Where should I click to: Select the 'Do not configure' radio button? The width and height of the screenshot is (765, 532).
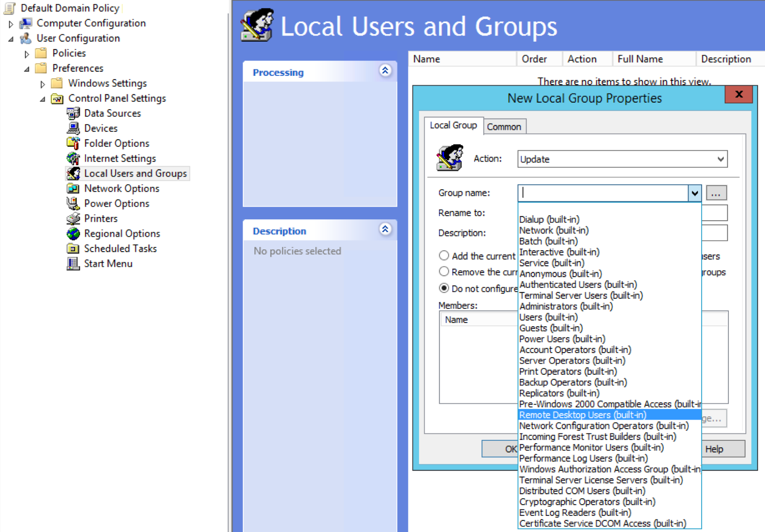(x=444, y=288)
